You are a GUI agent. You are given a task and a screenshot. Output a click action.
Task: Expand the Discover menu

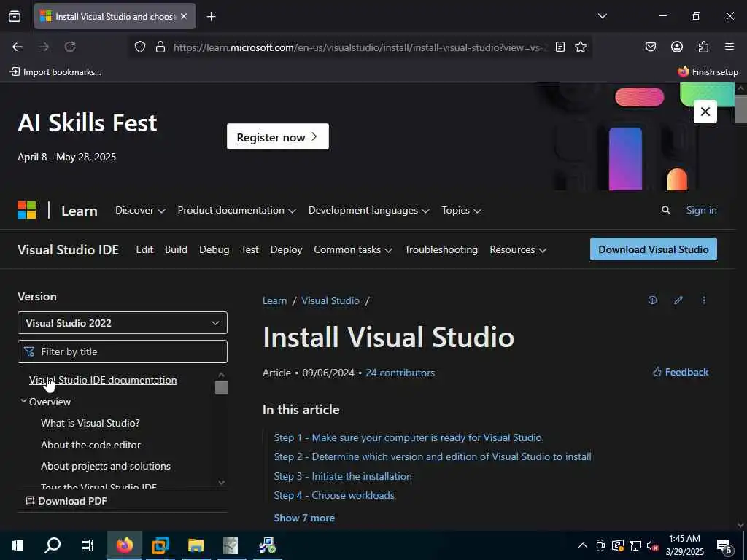[140, 211]
